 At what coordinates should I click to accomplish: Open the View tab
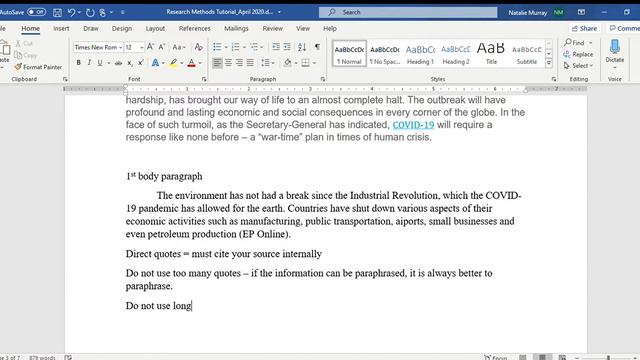click(302, 29)
